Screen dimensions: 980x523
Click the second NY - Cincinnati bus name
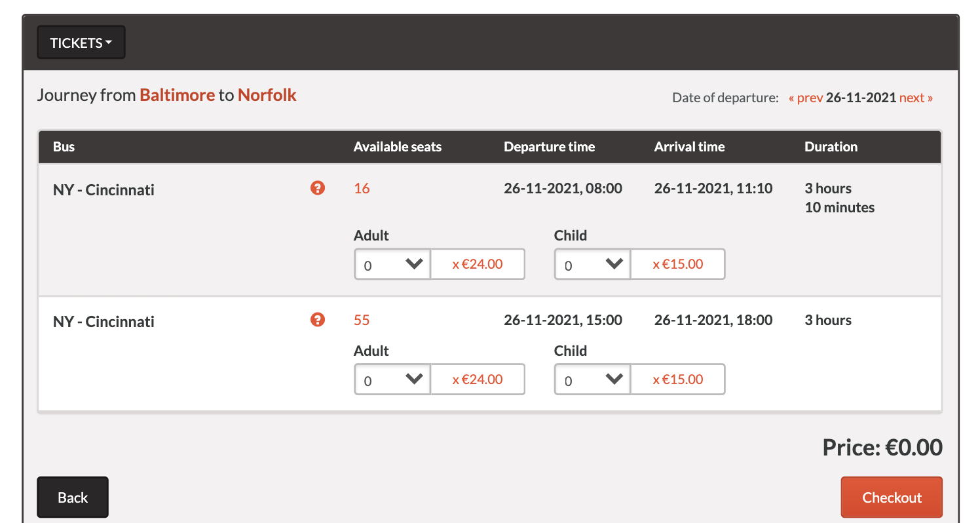point(104,322)
